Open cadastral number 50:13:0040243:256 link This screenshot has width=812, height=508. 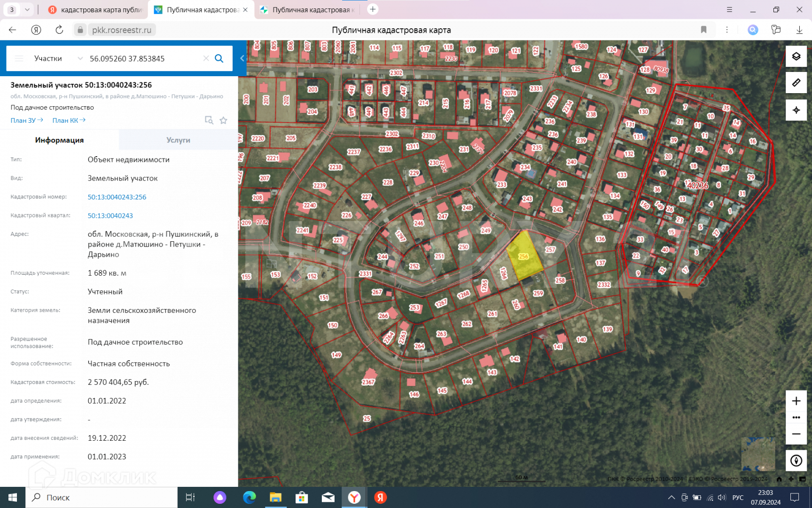coord(117,197)
